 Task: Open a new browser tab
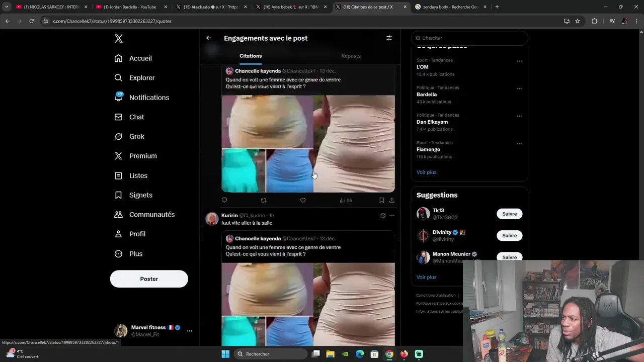click(x=497, y=7)
